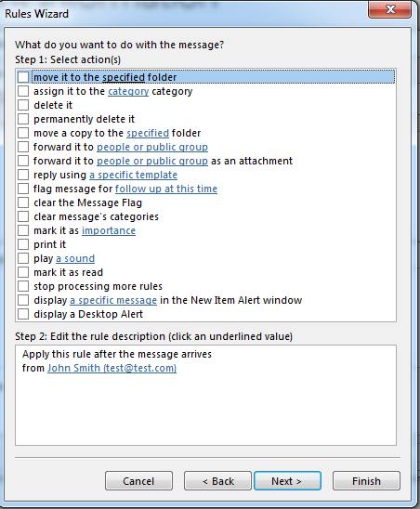Check 'clear message's categories' checkbox

23,216
